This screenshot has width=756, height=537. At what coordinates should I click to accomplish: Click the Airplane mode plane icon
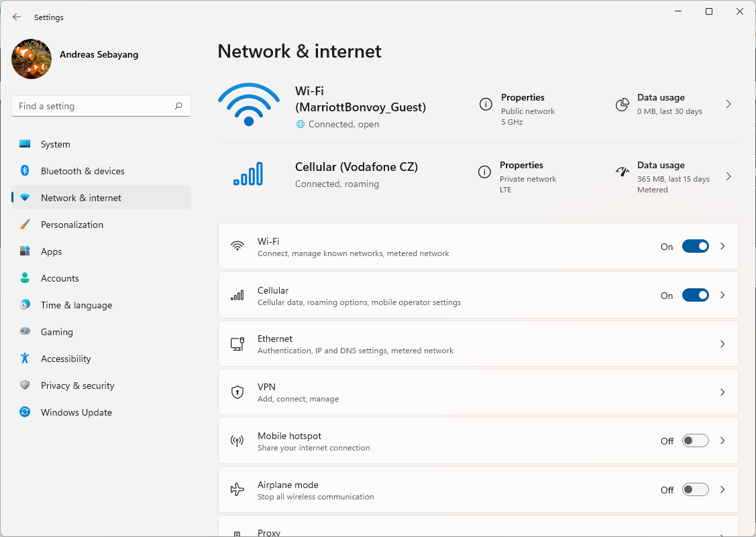237,490
